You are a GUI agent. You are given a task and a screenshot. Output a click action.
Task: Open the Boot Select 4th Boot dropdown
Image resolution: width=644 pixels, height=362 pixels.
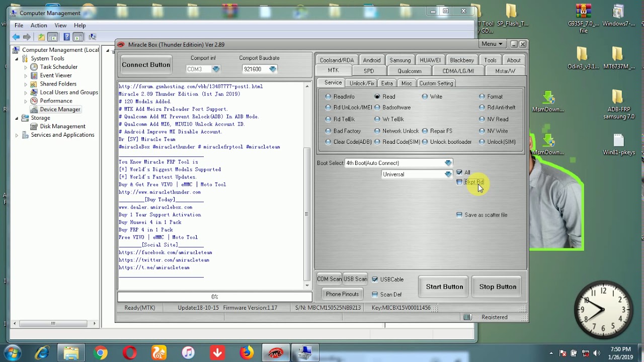click(448, 163)
